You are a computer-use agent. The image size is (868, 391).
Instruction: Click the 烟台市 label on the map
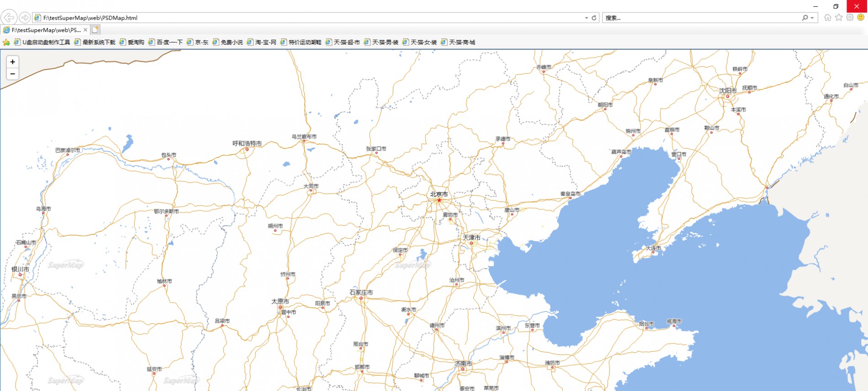(646, 324)
